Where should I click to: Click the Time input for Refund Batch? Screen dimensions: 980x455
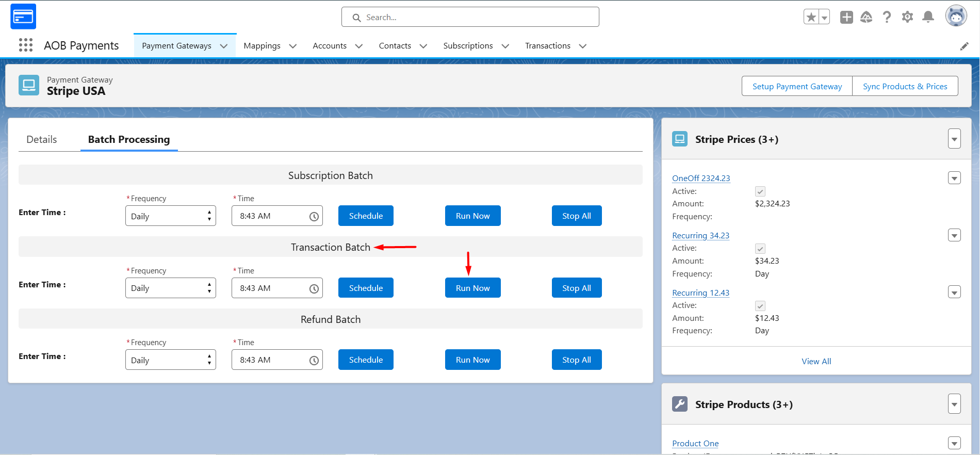point(277,360)
